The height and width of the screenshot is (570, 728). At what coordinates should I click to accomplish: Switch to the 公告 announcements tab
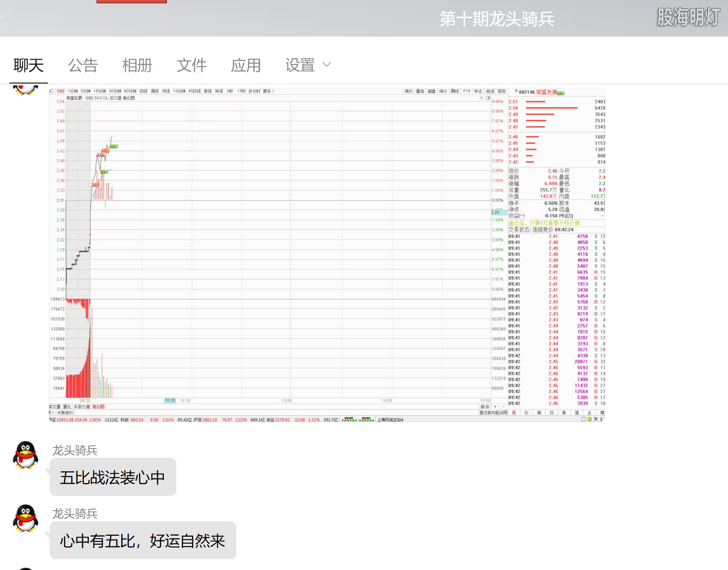pyautogui.click(x=83, y=65)
